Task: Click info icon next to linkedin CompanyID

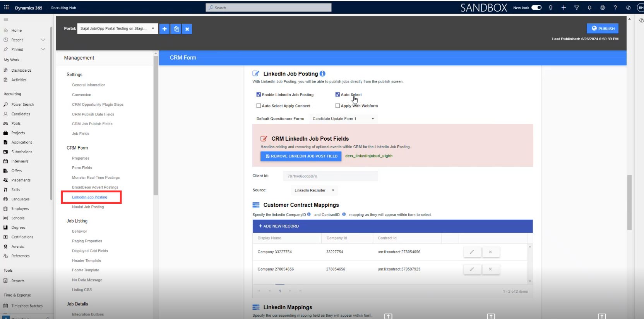Action: pyautogui.click(x=309, y=214)
